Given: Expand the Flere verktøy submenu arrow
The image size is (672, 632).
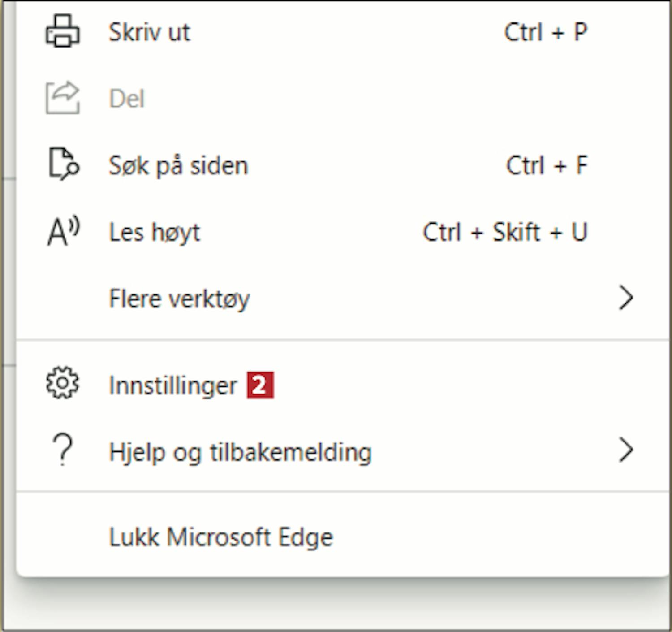Looking at the screenshot, I should 626,298.
